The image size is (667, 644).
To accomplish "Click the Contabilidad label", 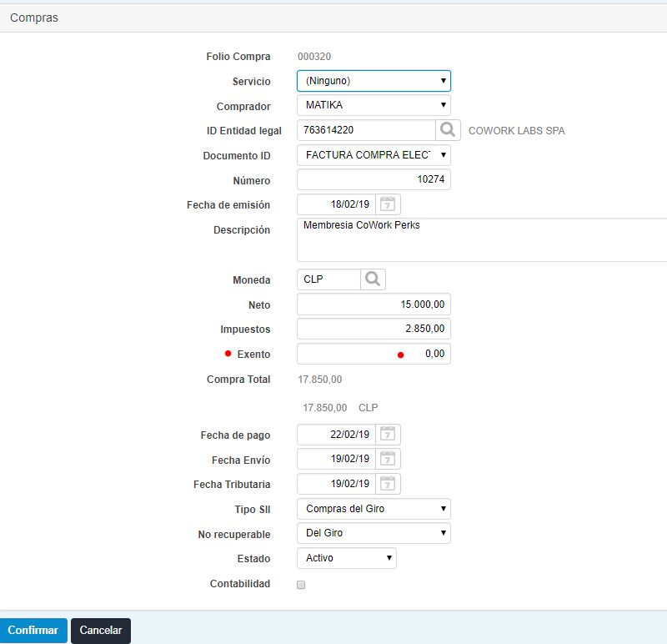I will coord(240,584).
